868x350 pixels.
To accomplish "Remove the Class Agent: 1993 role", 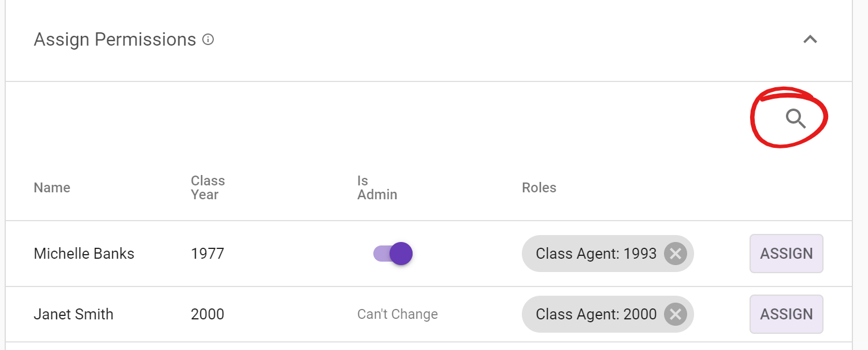I will (675, 254).
